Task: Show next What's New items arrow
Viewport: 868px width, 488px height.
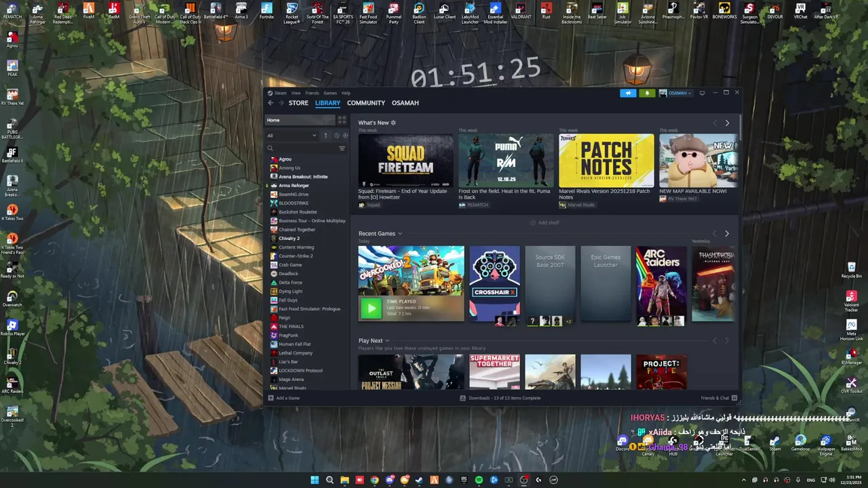Action: click(727, 123)
